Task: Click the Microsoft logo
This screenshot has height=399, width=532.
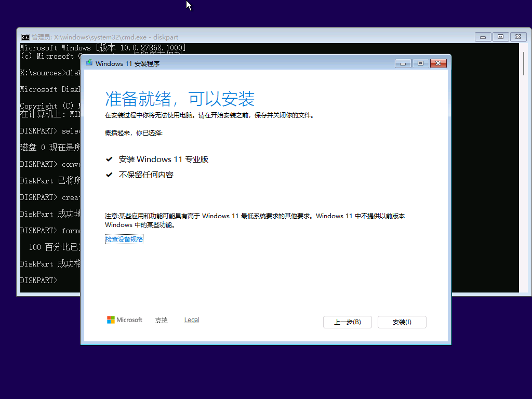Action: pos(125,320)
